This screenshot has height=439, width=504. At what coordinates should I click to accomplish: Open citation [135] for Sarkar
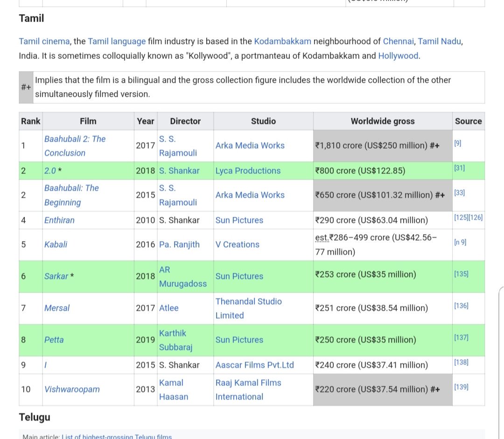(x=461, y=274)
